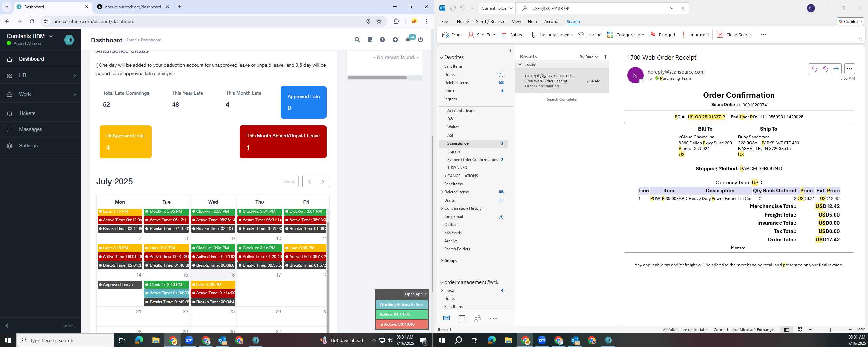Click the location pin icon in address bar
This screenshot has width=868, height=347.
[x=368, y=21]
